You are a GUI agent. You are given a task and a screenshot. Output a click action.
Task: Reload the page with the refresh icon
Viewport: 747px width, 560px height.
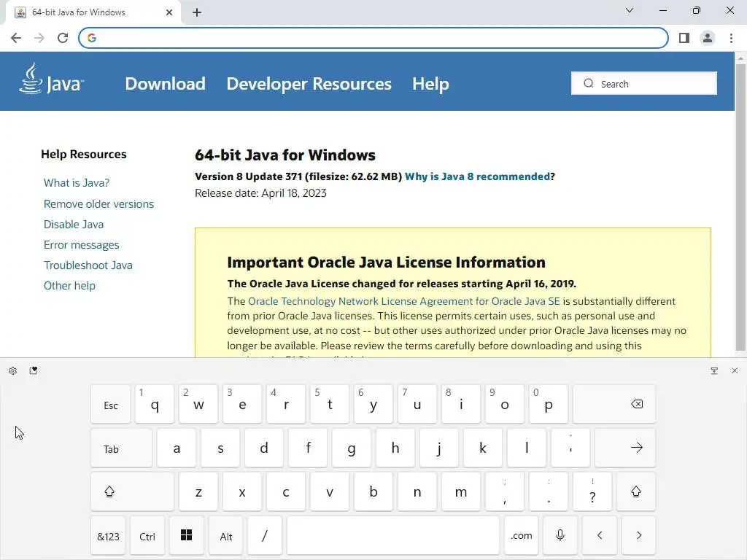(63, 38)
